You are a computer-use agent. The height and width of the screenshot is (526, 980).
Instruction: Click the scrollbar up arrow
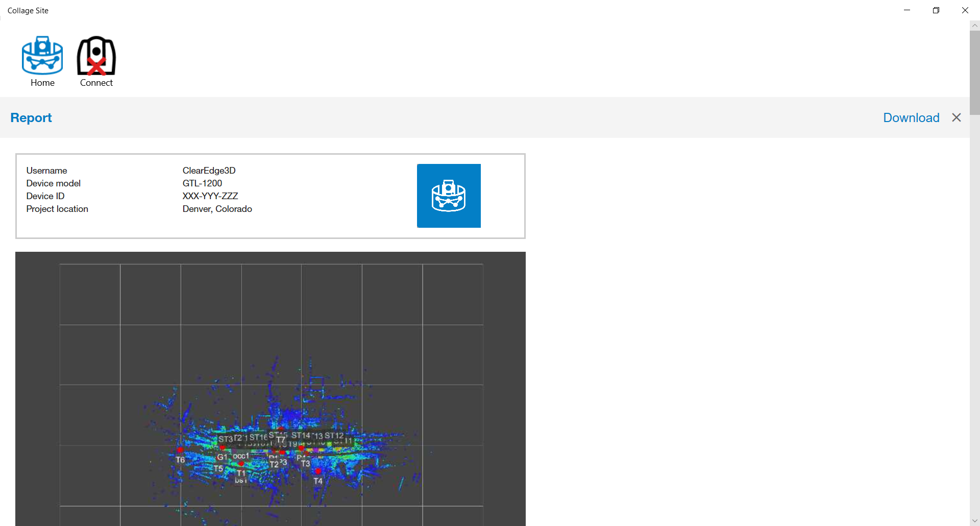pyautogui.click(x=974, y=26)
